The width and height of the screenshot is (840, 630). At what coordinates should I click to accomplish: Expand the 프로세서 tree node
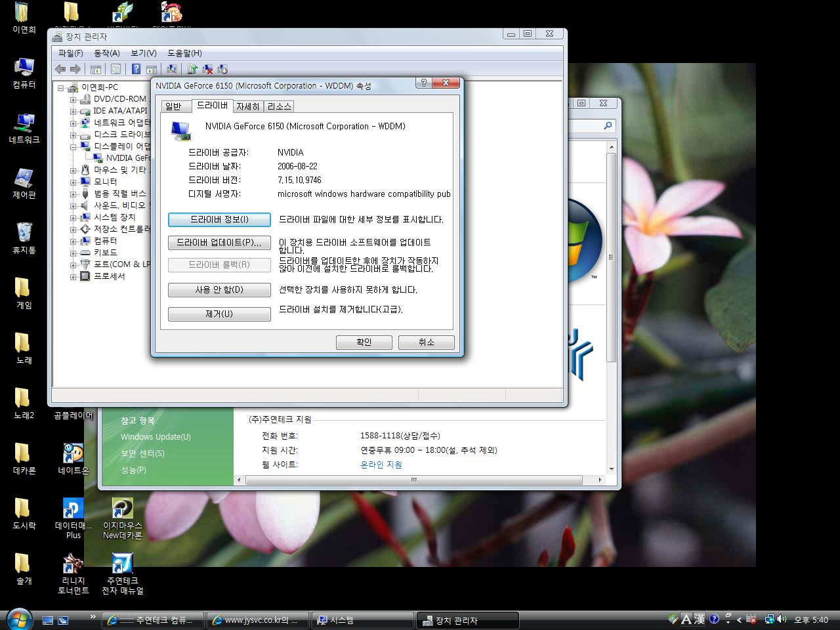[x=73, y=276]
